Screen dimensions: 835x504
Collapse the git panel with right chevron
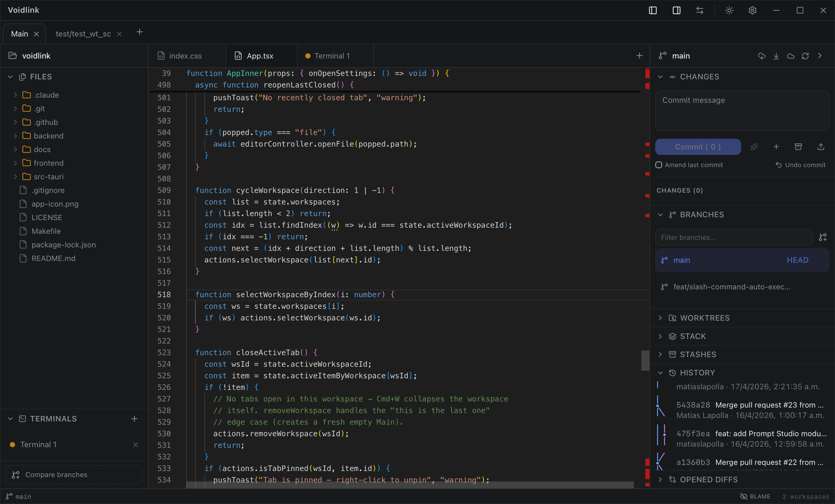[x=820, y=56]
